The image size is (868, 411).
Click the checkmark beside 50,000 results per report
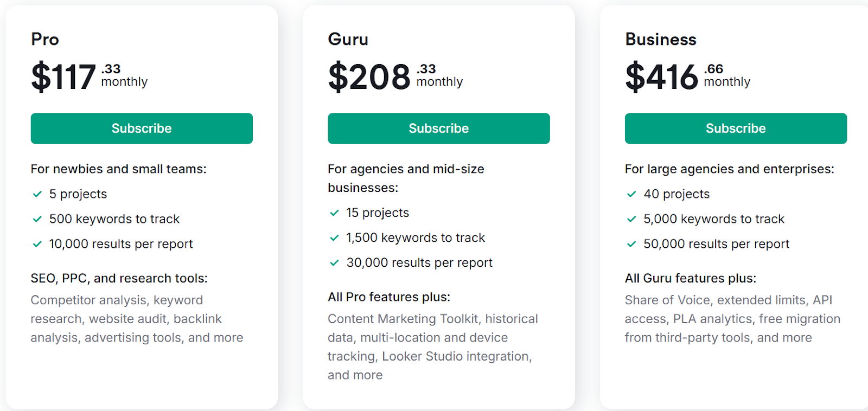pyautogui.click(x=631, y=244)
